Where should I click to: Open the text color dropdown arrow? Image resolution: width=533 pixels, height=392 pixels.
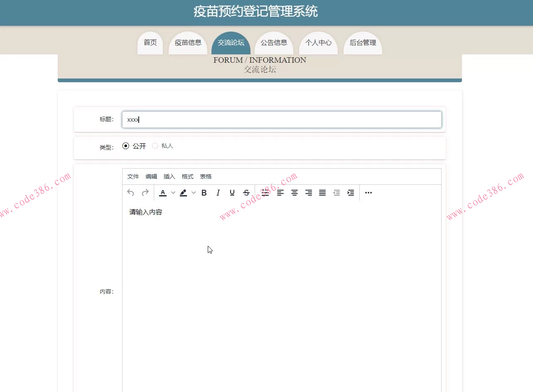[173, 192]
